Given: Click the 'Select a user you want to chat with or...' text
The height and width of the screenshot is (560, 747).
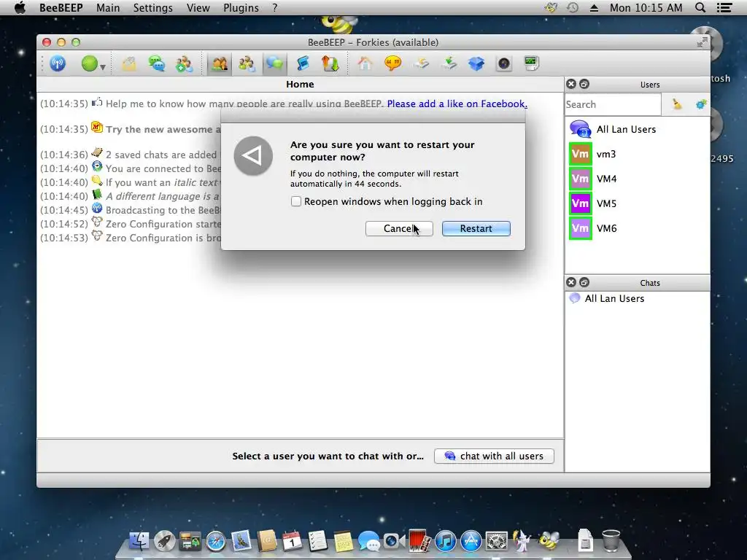Looking at the screenshot, I should [328, 456].
